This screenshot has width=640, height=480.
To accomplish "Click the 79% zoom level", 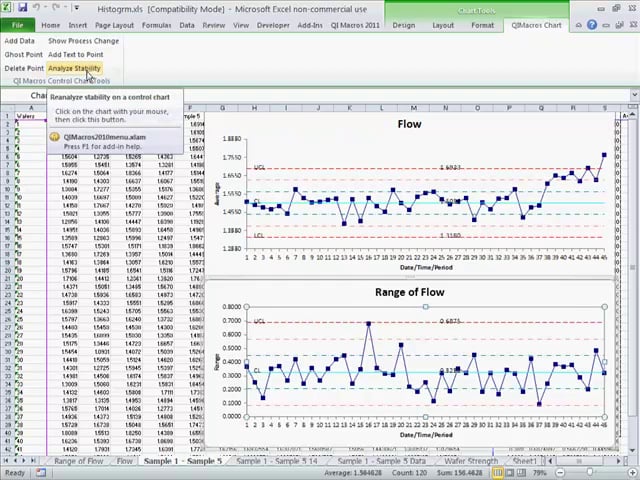I will [540, 473].
